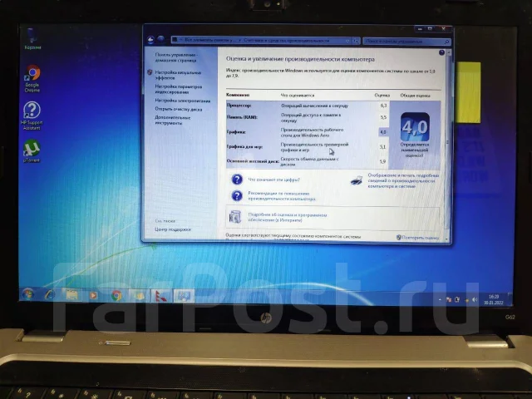Click the Back arrow in Control Panel window
Viewport: 532px width, 399px height.
150,40
